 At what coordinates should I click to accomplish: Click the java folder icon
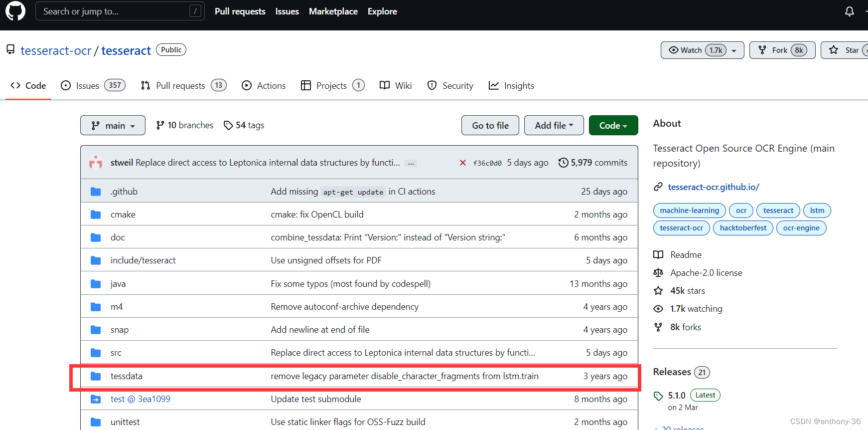[x=96, y=284]
